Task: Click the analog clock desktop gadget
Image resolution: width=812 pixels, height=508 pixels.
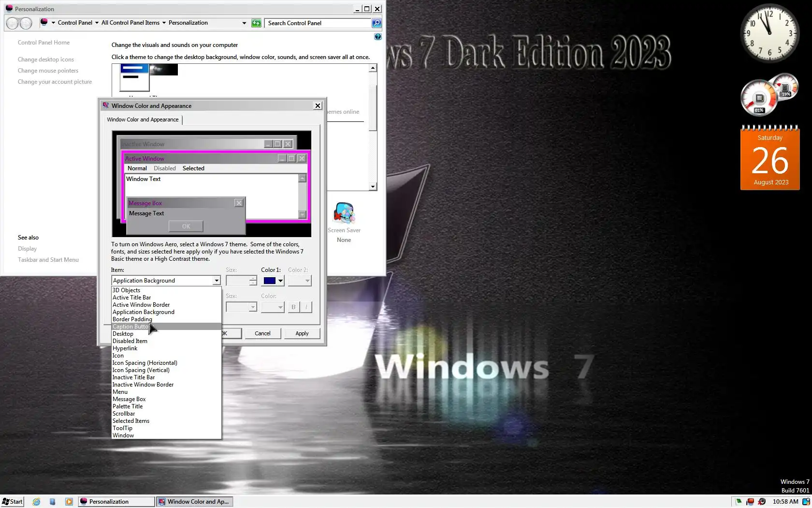Action: tap(769, 33)
